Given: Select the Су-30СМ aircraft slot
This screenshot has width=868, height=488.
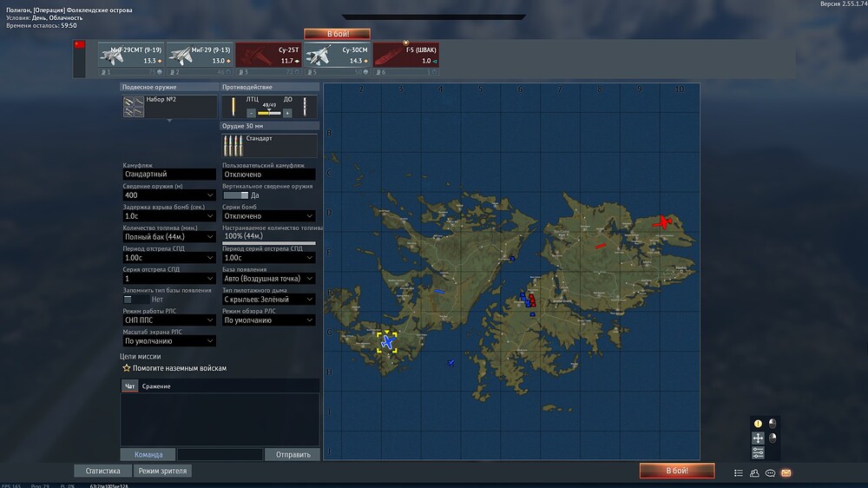Looking at the screenshot, I should (x=337, y=55).
